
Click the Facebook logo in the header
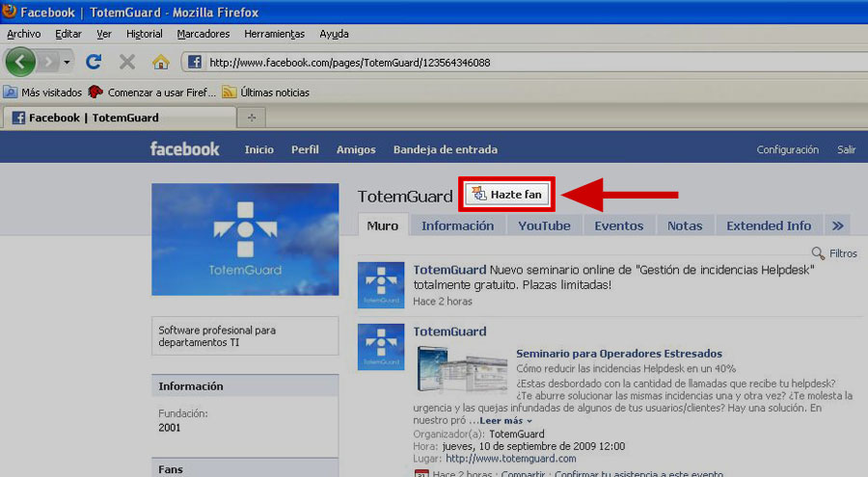(184, 149)
